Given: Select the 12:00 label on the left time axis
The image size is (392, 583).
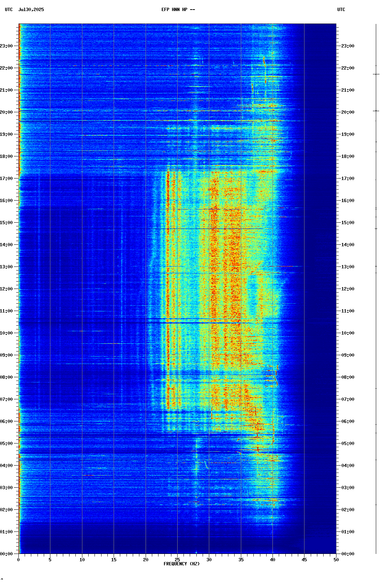Looking at the screenshot, I should click(6, 289).
